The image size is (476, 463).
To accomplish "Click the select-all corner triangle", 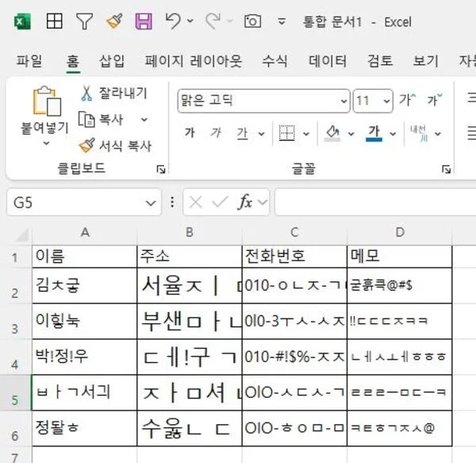I will click(22, 234).
